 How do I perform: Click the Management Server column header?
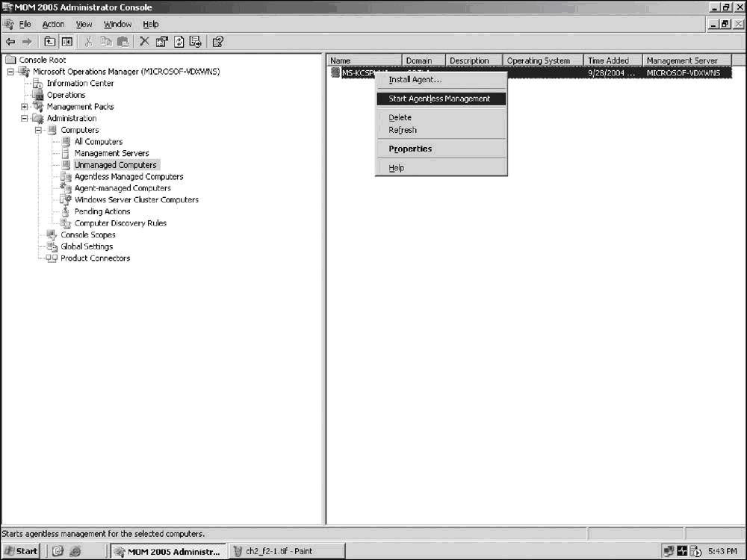(x=681, y=60)
